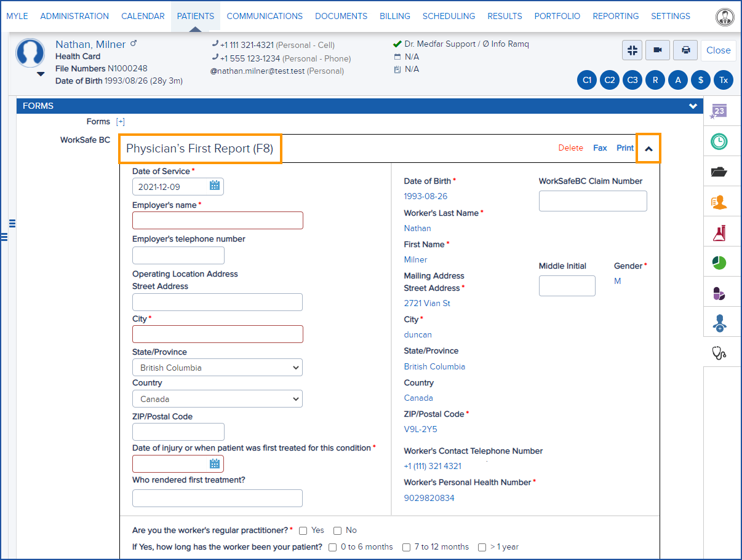Open the State/Province dropdown showing British Columbia
Viewport: 742px width, 560px height.
point(217,367)
